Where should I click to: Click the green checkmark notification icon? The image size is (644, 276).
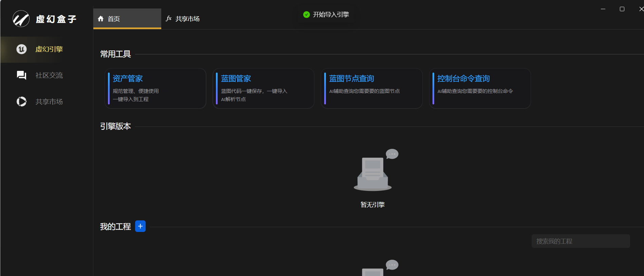tap(307, 15)
